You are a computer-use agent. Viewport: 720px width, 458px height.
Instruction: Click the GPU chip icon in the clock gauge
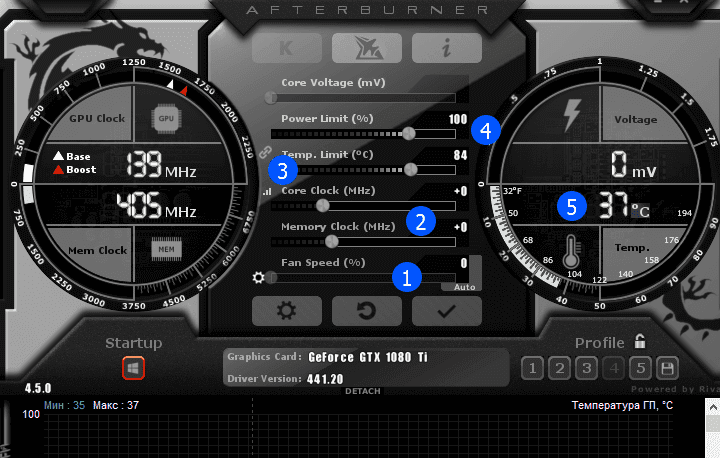point(166,119)
